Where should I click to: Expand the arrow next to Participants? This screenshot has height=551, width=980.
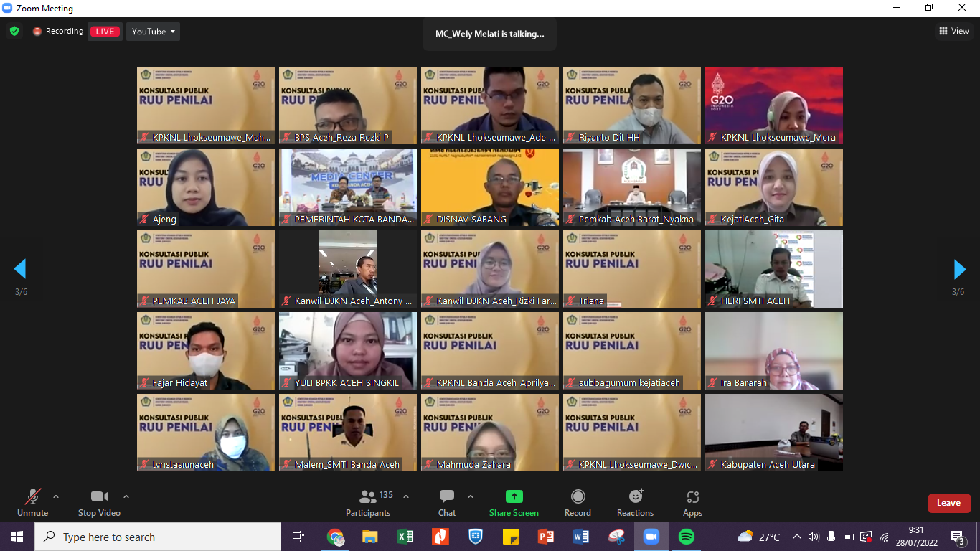click(x=406, y=496)
